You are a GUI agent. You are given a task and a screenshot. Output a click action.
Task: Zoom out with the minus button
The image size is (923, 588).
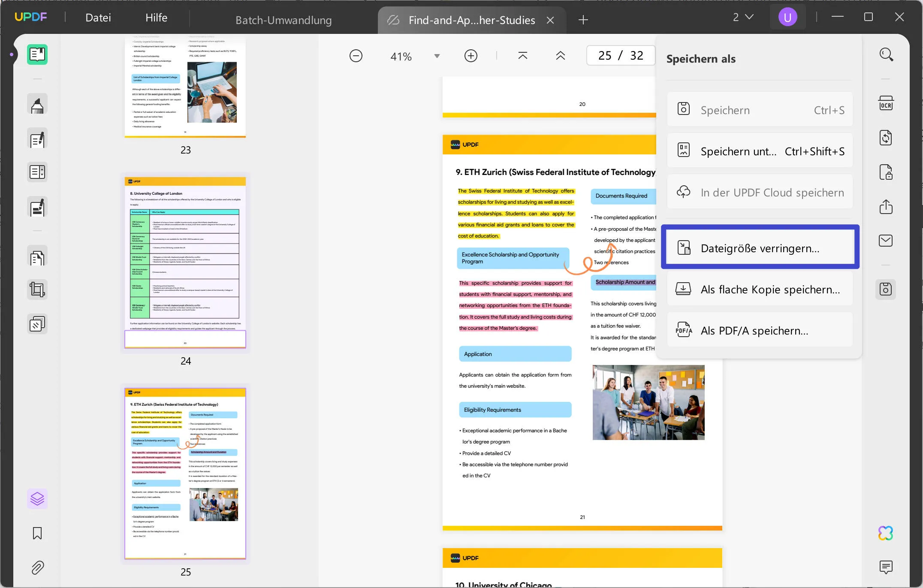point(356,56)
